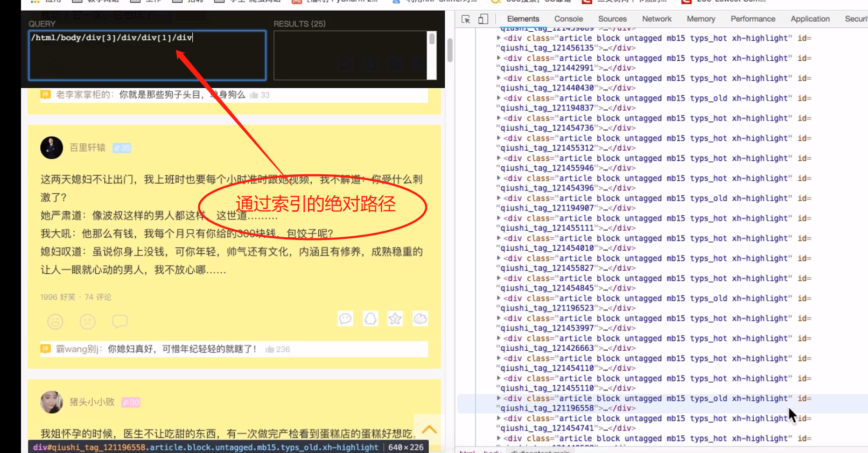This screenshot has width=868, height=453.
Task: Open the 74 评论 comments link
Action: pos(98,297)
